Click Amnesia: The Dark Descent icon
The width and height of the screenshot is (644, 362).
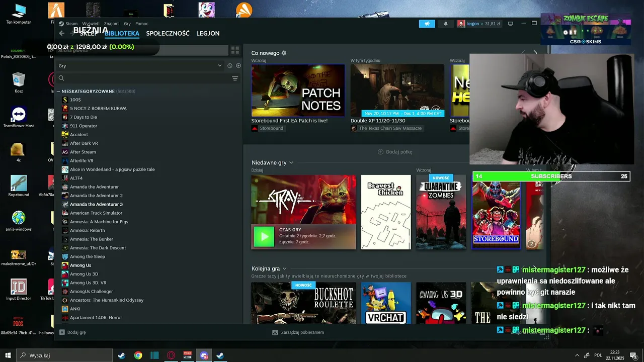click(65, 248)
